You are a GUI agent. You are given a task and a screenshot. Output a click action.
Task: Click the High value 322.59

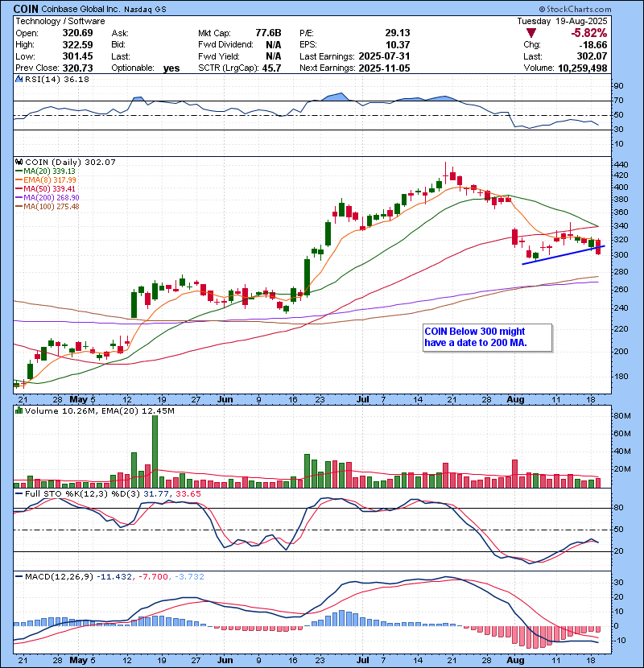click(77, 45)
